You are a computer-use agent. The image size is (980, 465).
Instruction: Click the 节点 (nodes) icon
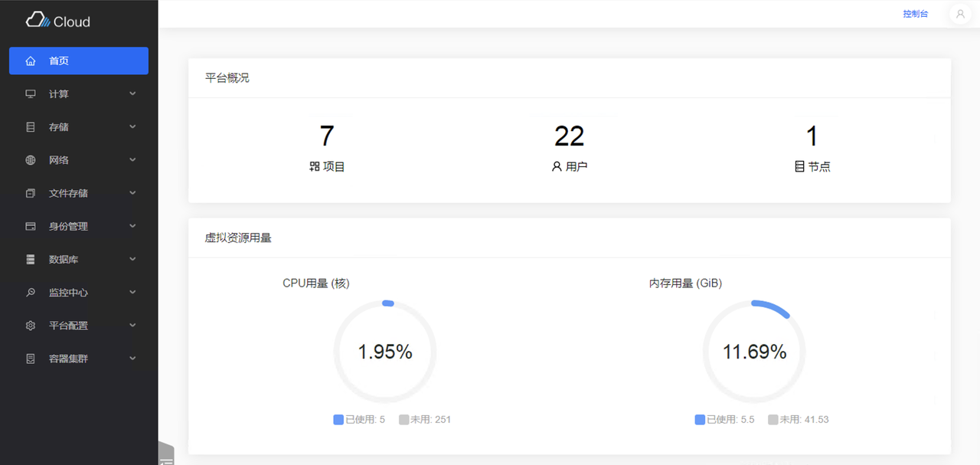pos(799,165)
